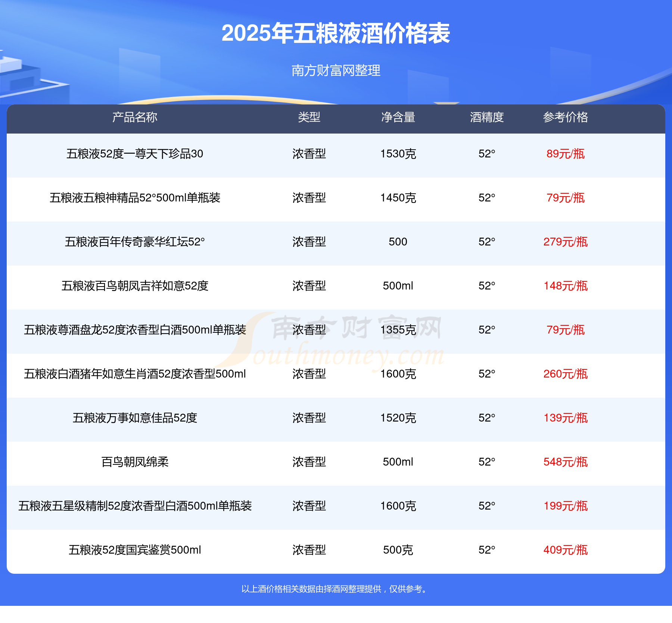The height and width of the screenshot is (623, 672).
Task: Click 79元/瓶 in the 尊酒盘龙 row
Action: 566,330
